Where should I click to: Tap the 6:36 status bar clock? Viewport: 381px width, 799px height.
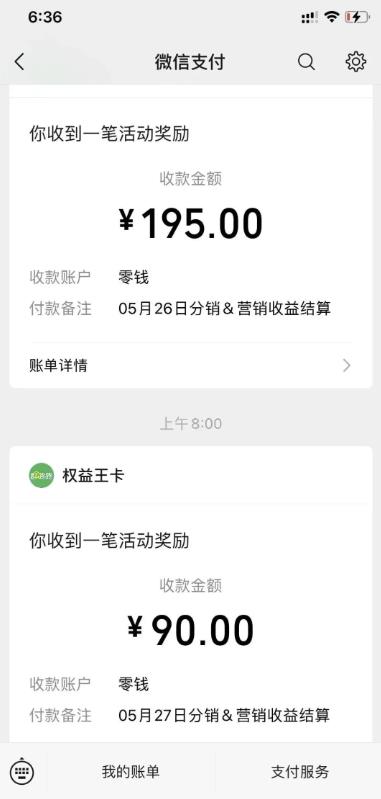[x=45, y=17]
